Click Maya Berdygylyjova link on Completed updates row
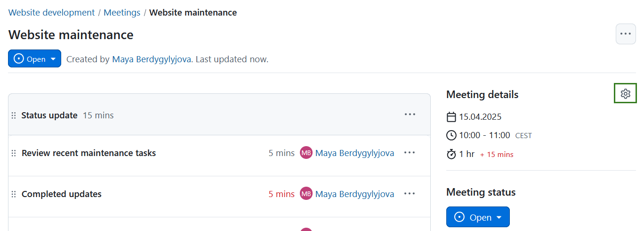Screen dimensions: 644x231 354,194
